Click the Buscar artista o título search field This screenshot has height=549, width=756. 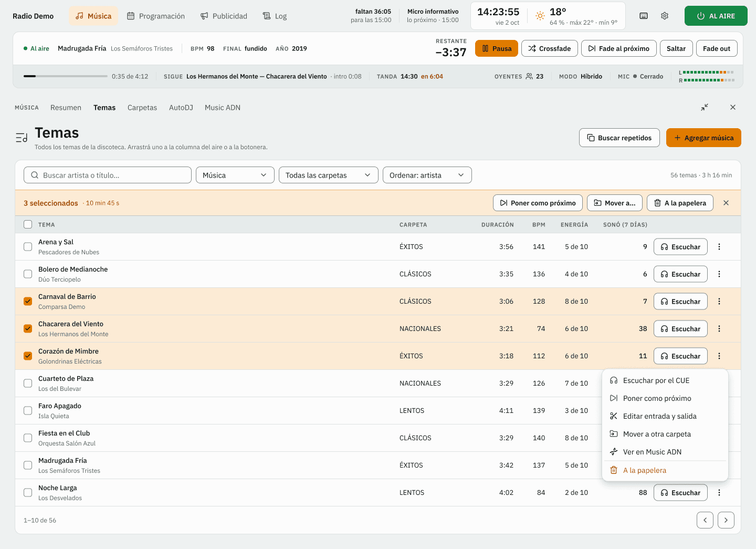pos(108,175)
